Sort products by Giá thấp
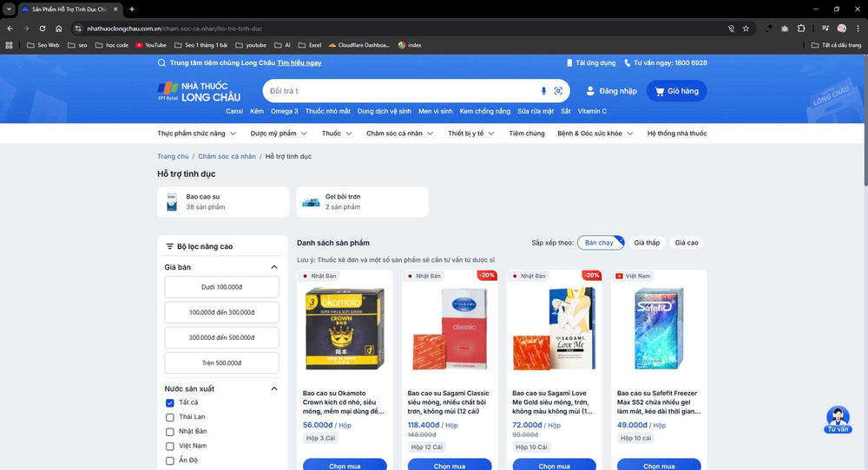 point(647,243)
